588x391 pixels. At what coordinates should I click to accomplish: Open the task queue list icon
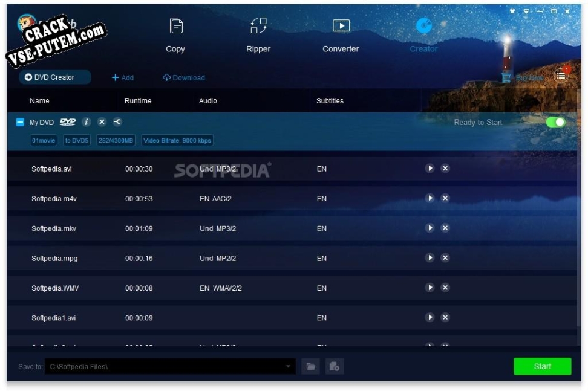coord(561,76)
